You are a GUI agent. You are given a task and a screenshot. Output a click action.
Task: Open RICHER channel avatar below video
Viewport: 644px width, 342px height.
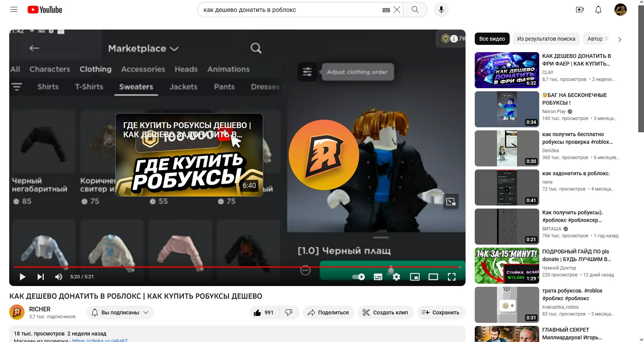pyautogui.click(x=17, y=312)
